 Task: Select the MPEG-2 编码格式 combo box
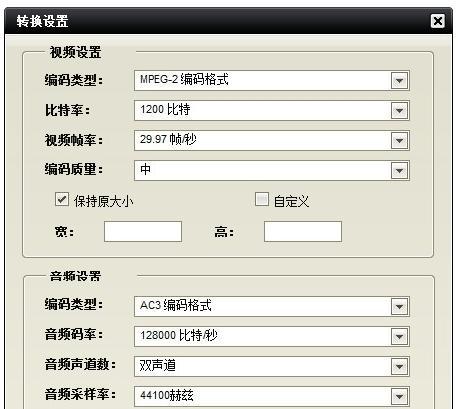[272, 81]
